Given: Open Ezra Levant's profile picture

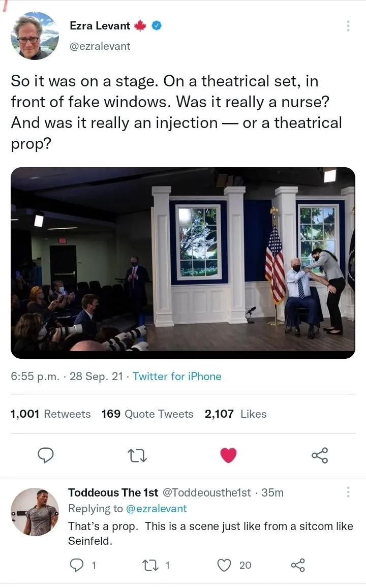Looking at the screenshot, I should tap(35, 36).
